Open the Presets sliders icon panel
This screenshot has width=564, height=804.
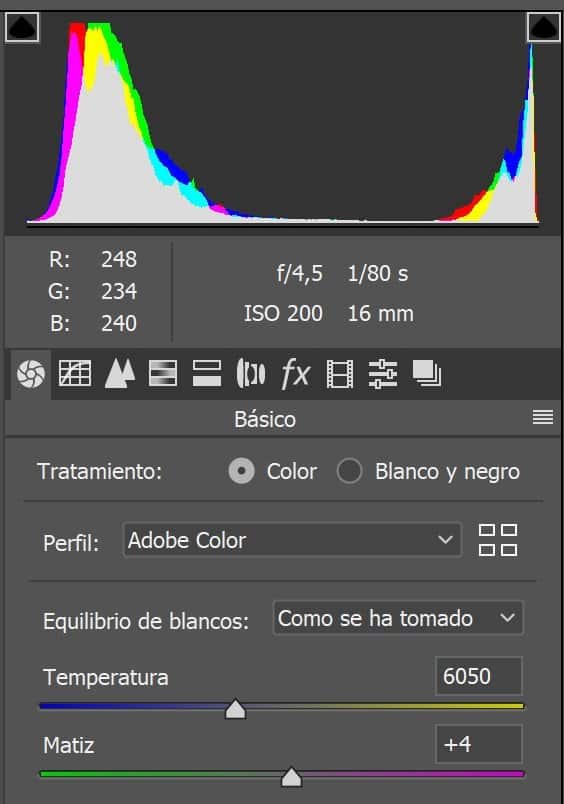383,374
